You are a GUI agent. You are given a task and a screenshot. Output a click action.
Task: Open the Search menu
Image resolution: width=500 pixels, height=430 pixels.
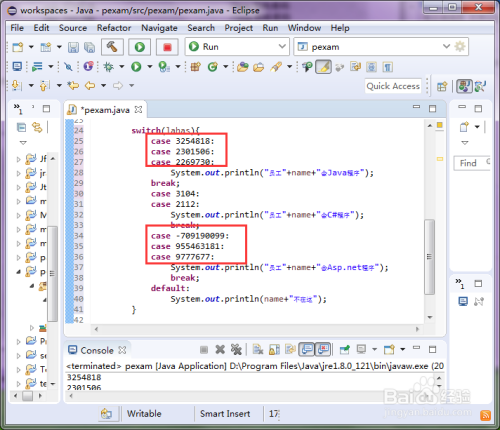click(x=201, y=28)
